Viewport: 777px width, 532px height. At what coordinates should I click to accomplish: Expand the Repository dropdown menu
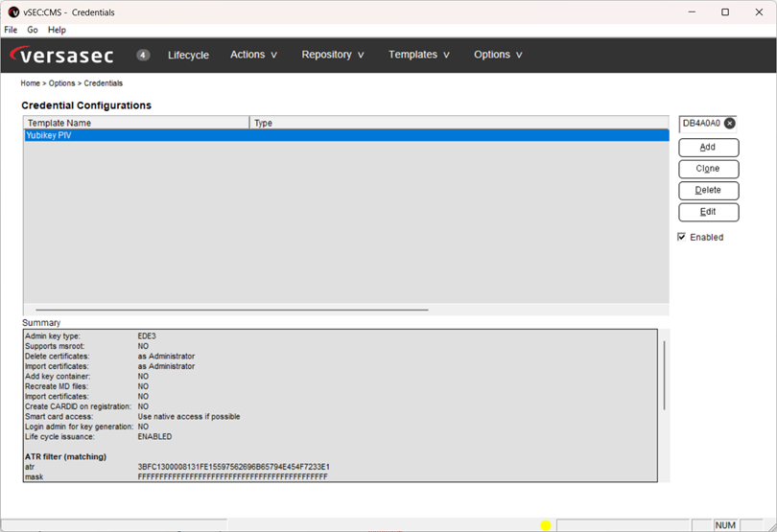[x=333, y=55]
